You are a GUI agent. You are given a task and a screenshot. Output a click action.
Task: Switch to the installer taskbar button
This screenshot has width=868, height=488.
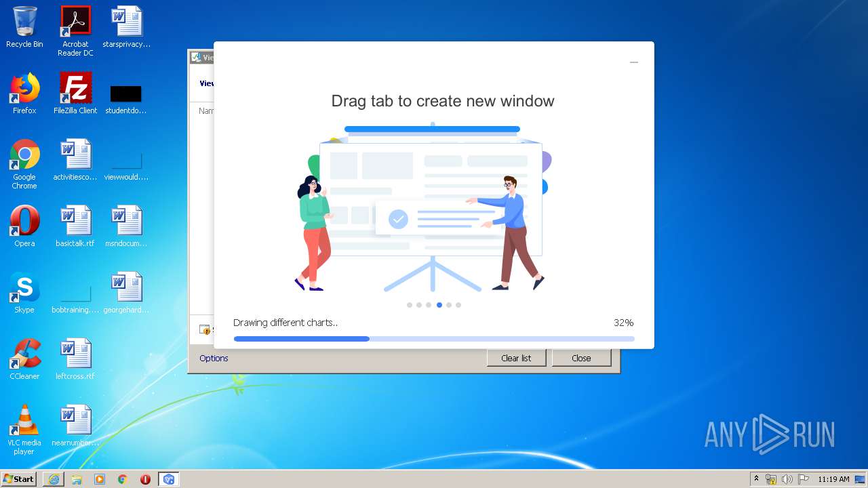(169, 479)
